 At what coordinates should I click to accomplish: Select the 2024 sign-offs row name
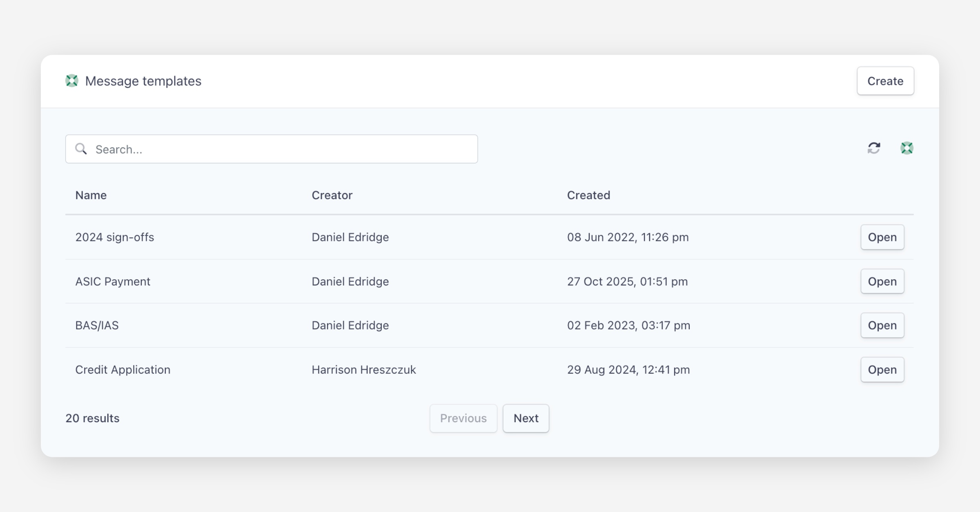point(115,237)
